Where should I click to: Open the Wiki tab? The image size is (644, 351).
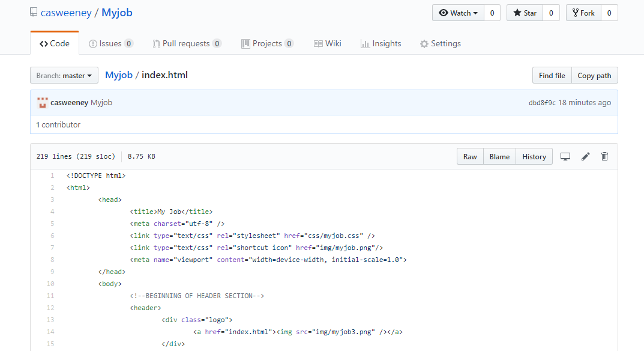click(328, 43)
